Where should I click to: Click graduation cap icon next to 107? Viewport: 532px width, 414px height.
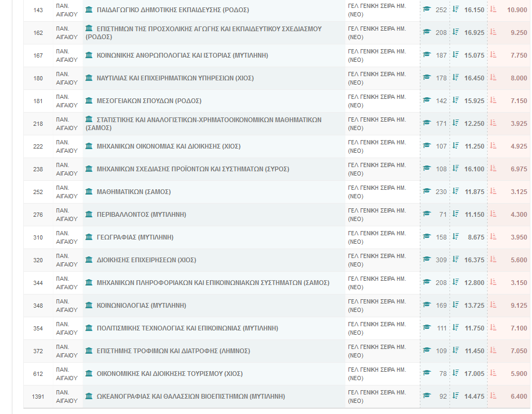[427, 145]
